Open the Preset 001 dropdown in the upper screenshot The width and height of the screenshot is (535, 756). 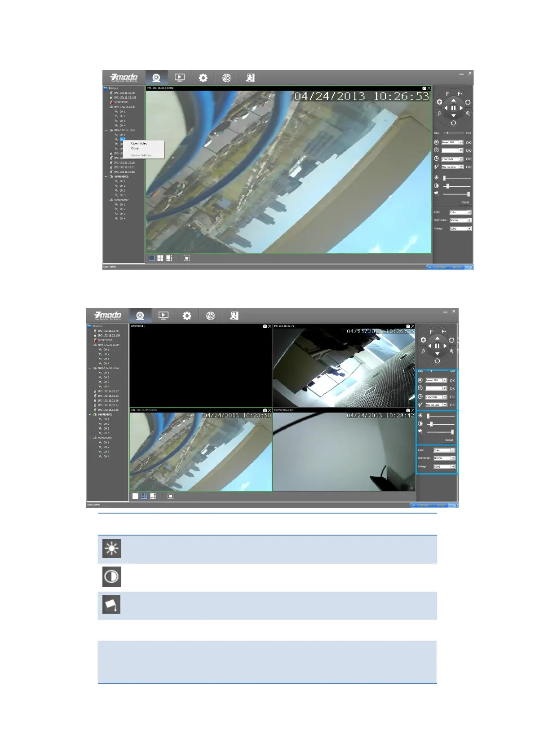click(x=460, y=142)
